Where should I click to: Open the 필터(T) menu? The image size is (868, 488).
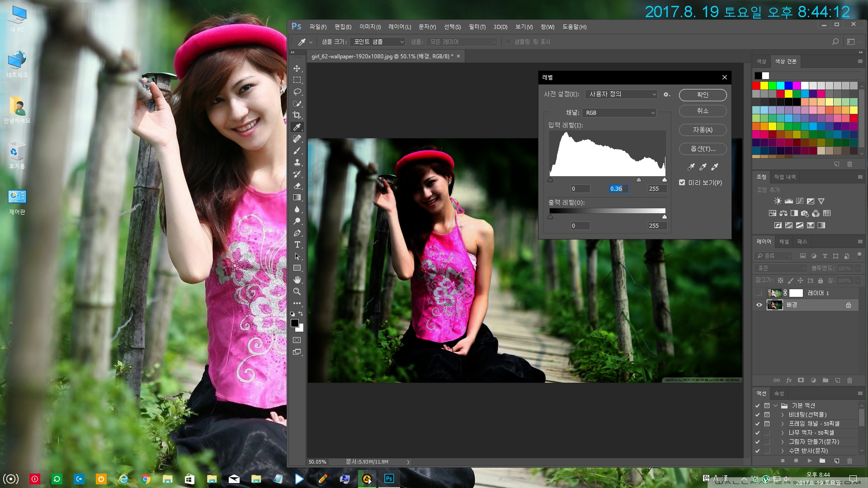(477, 27)
